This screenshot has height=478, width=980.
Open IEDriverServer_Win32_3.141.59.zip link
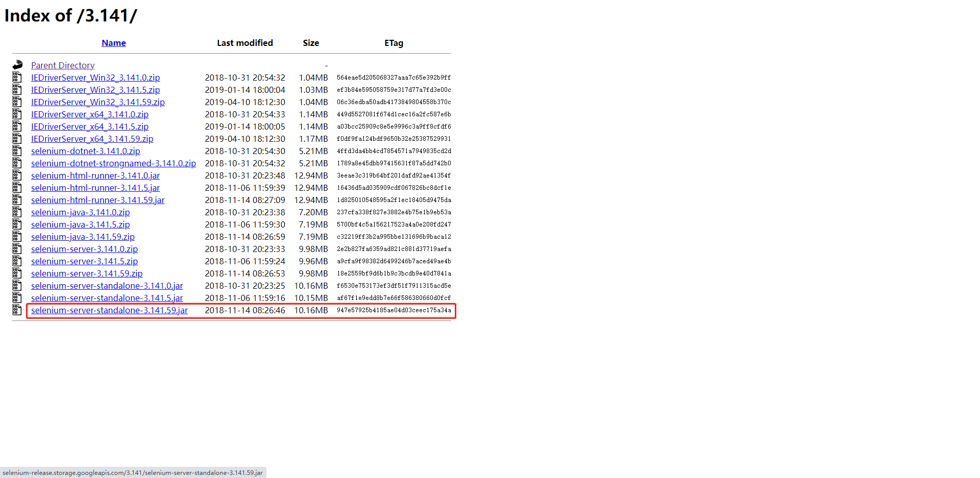(x=98, y=102)
